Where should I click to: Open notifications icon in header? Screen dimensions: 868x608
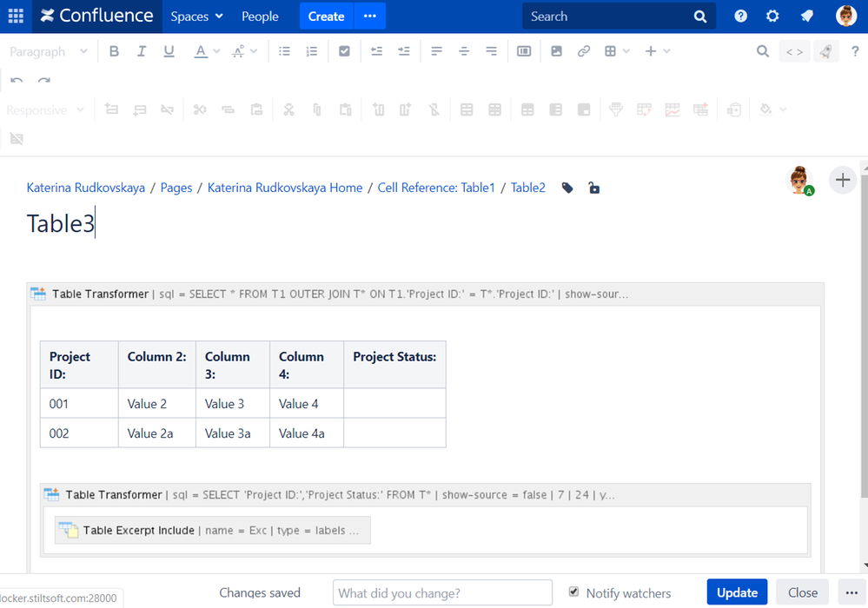coord(806,16)
